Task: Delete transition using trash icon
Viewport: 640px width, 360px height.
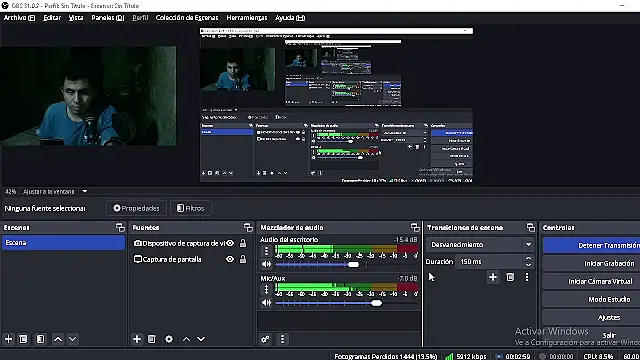Action: click(x=510, y=277)
